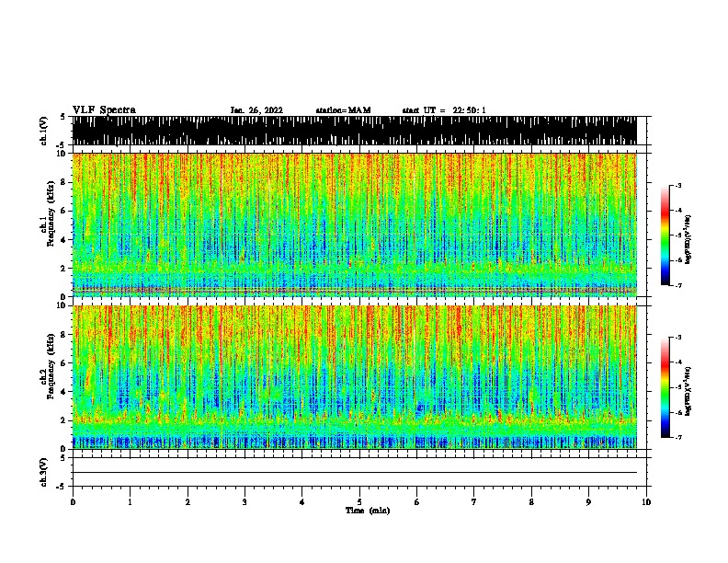Click inside the ch.1 black waveform panel

354,131
